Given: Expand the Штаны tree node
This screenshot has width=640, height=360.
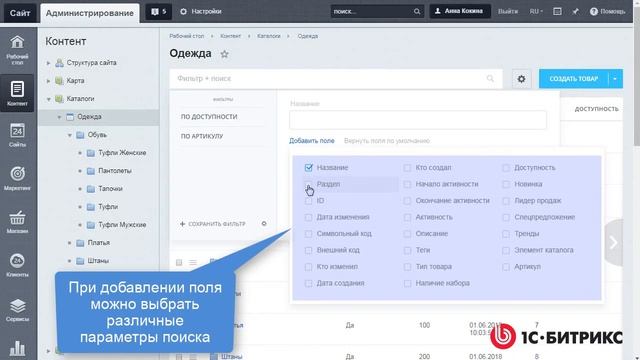Looking at the screenshot, I should click(70, 260).
